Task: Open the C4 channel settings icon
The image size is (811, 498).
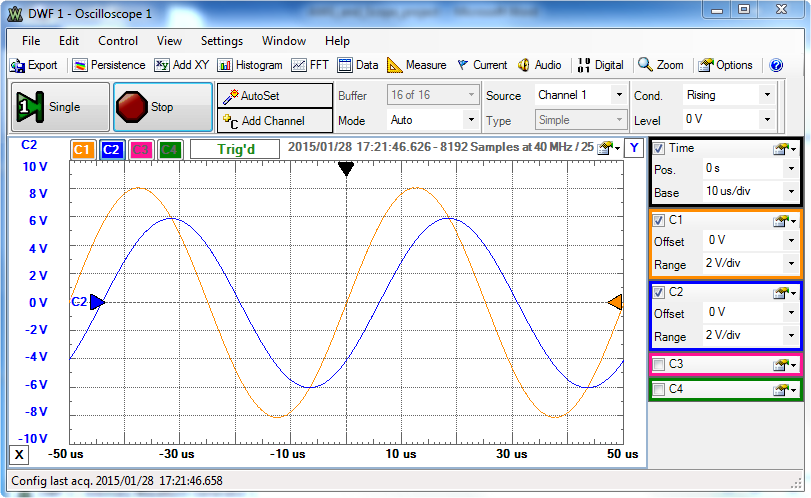Action: [x=784, y=389]
